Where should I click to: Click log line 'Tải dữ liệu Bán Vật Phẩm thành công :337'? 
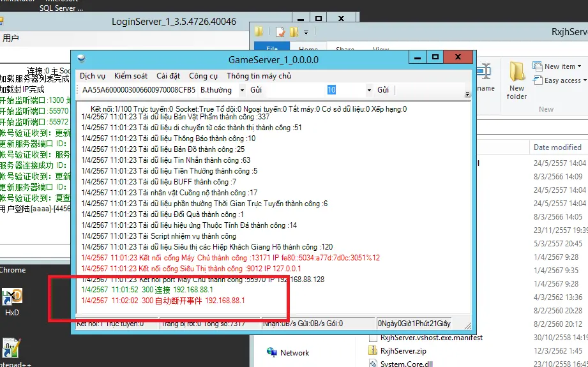(175, 117)
